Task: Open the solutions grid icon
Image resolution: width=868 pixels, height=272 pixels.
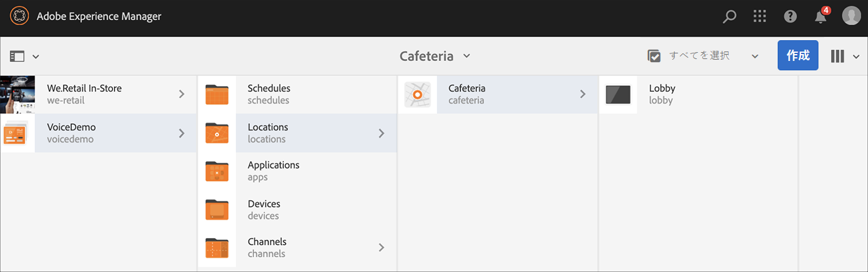Action: coord(760,17)
